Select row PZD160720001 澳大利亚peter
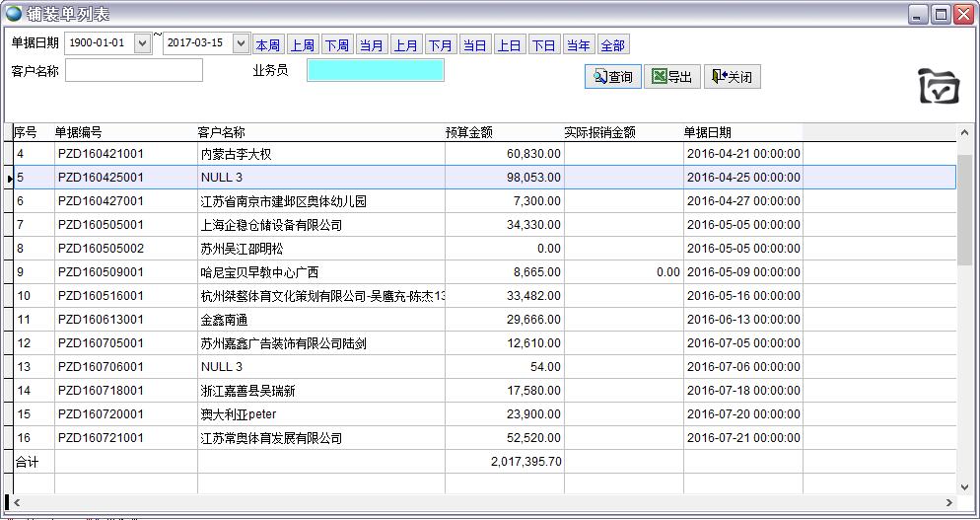The width and height of the screenshot is (980, 520). [238, 414]
